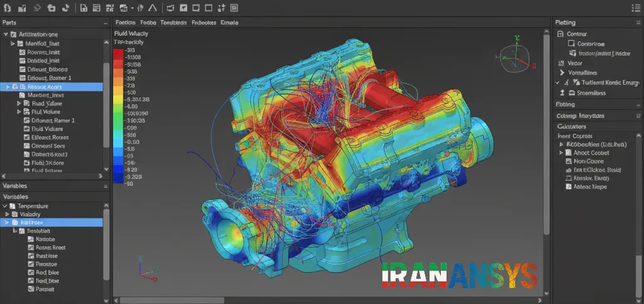
Task: Click the plain empty square toolbar icon
Action: [x=209, y=8]
